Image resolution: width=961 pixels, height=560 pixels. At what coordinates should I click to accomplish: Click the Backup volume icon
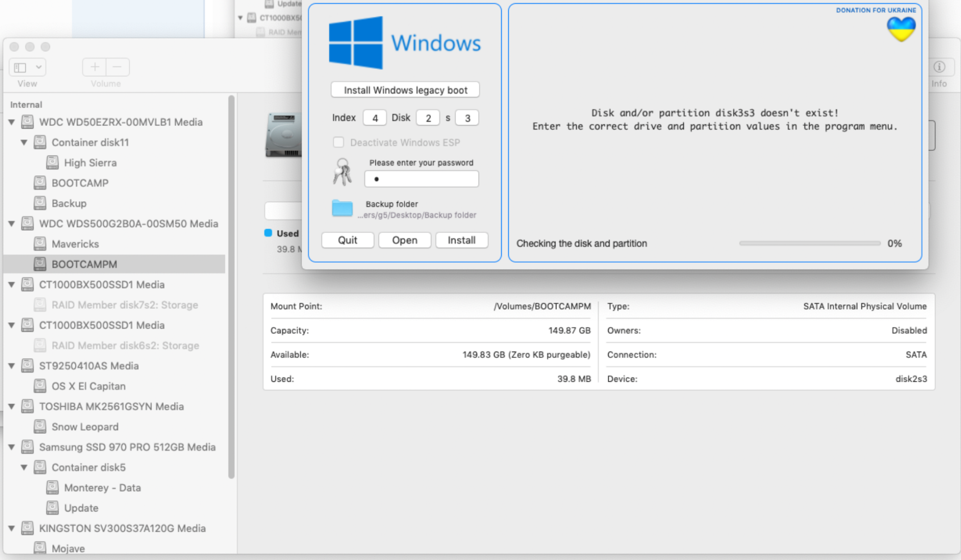[x=40, y=203]
